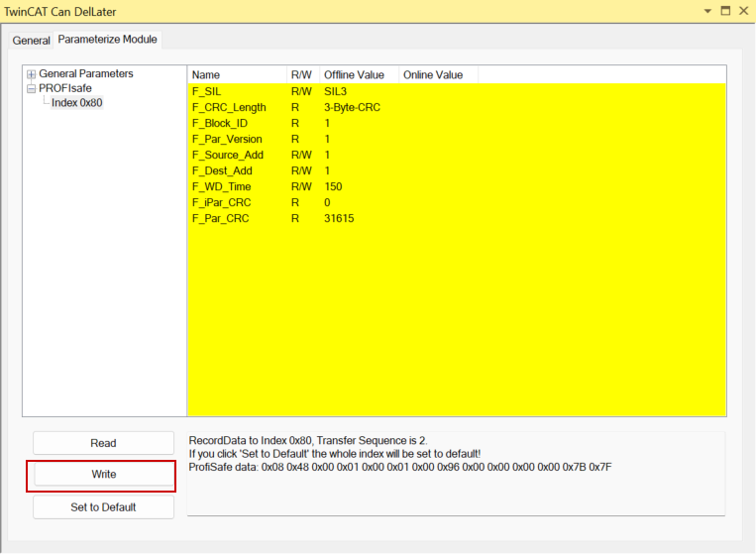
Task: Close the TwinCAT Can DelLater panel
Action: [743, 11]
